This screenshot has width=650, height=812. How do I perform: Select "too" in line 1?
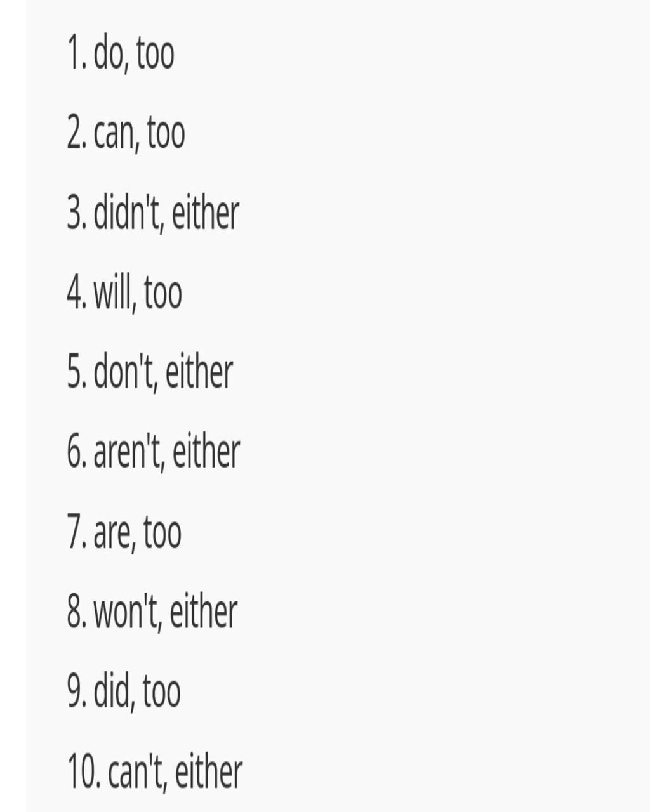[x=156, y=55]
